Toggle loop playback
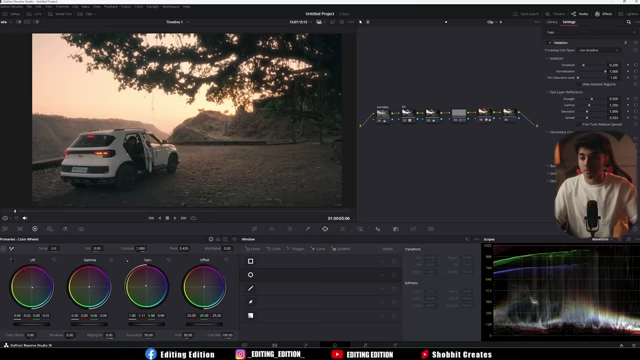The height and width of the screenshot is (360, 640). [x=193, y=218]
